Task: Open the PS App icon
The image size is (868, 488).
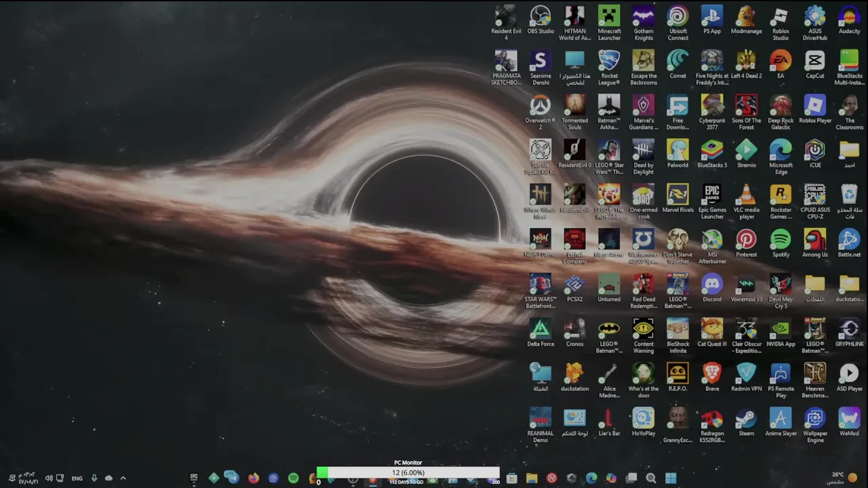Action: (x=712, y=20)
